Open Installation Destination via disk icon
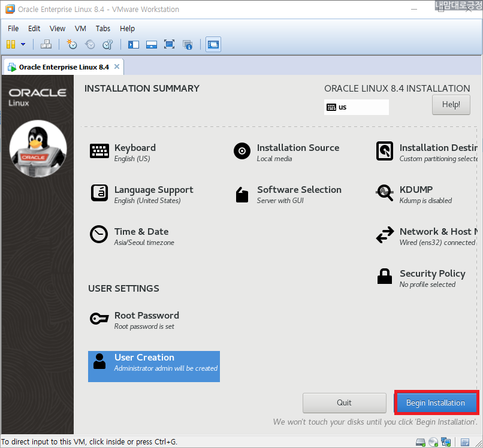483x448 pixels. [x=385, y=151]
